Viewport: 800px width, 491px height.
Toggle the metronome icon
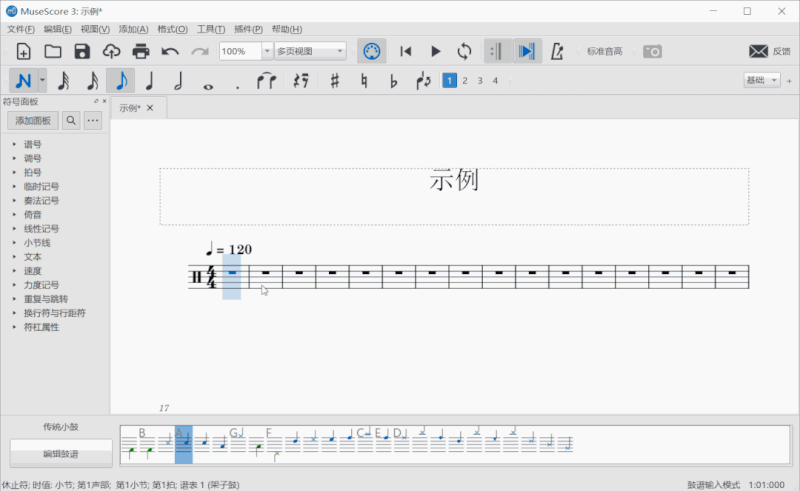557,52
